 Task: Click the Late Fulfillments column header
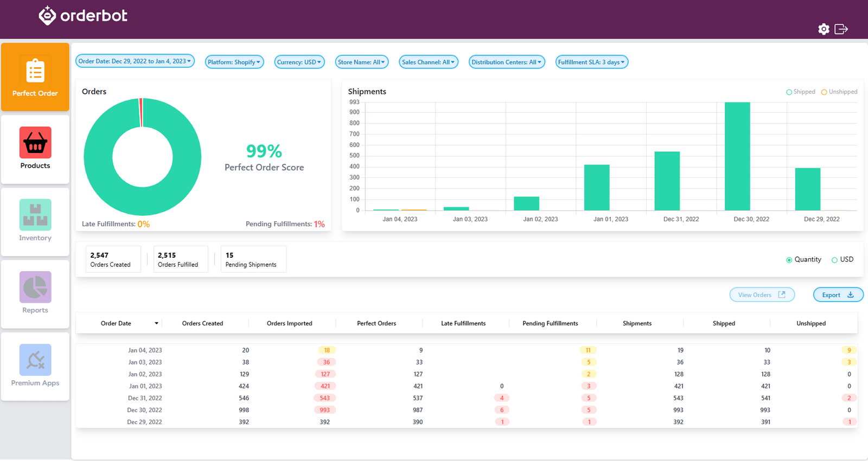[463, 323]
